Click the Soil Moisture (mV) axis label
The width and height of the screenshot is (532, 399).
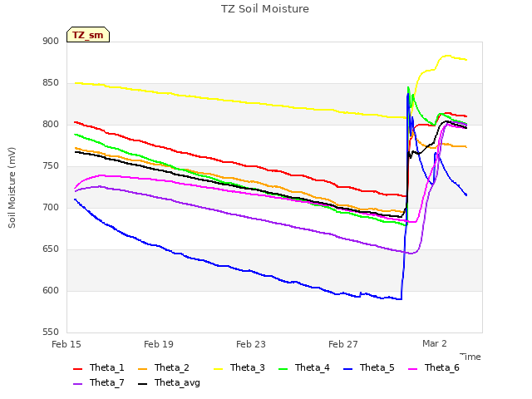tap(12, 188)
